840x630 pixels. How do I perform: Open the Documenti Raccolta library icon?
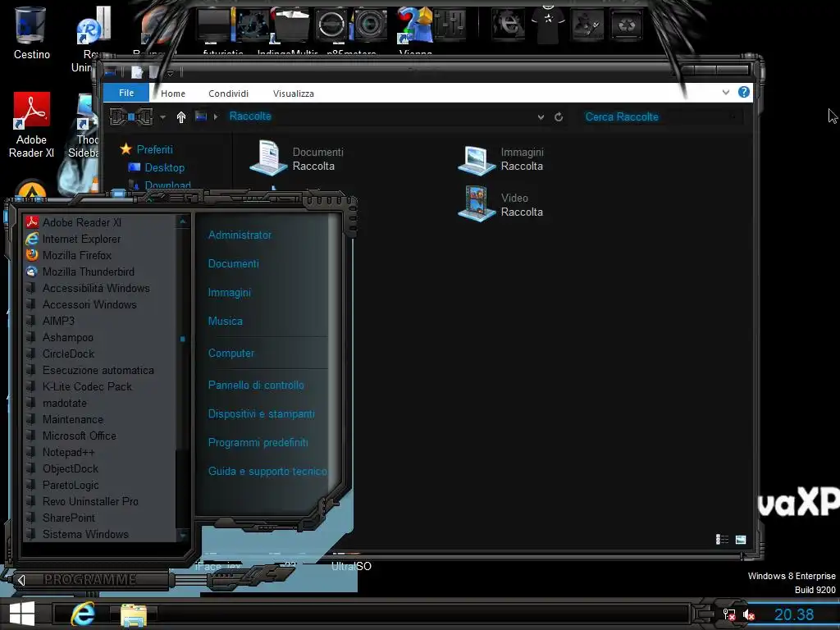click(x=269, y=158)
